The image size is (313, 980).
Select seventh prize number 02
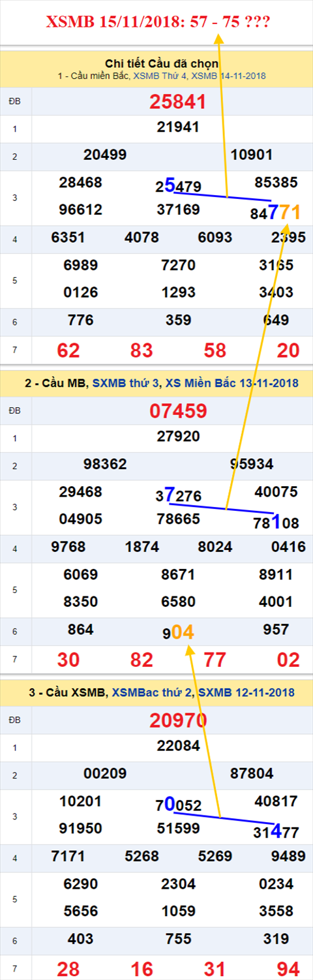pos(288,660)
